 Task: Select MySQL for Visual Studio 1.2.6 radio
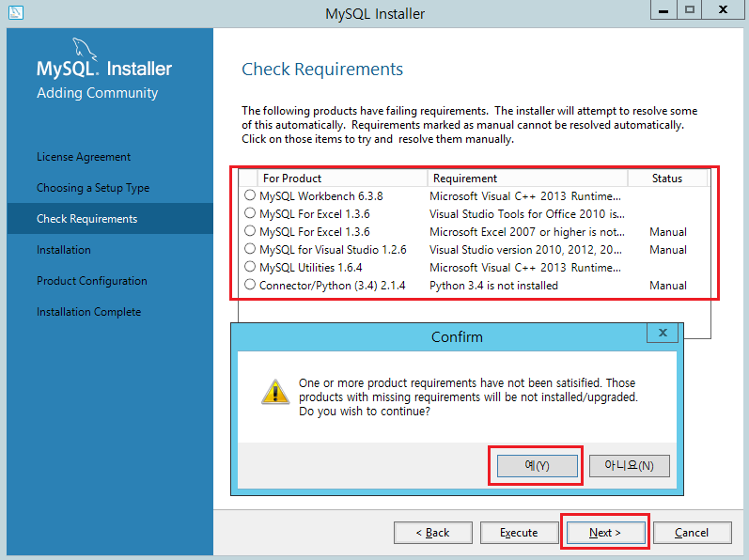pos(250,250)
